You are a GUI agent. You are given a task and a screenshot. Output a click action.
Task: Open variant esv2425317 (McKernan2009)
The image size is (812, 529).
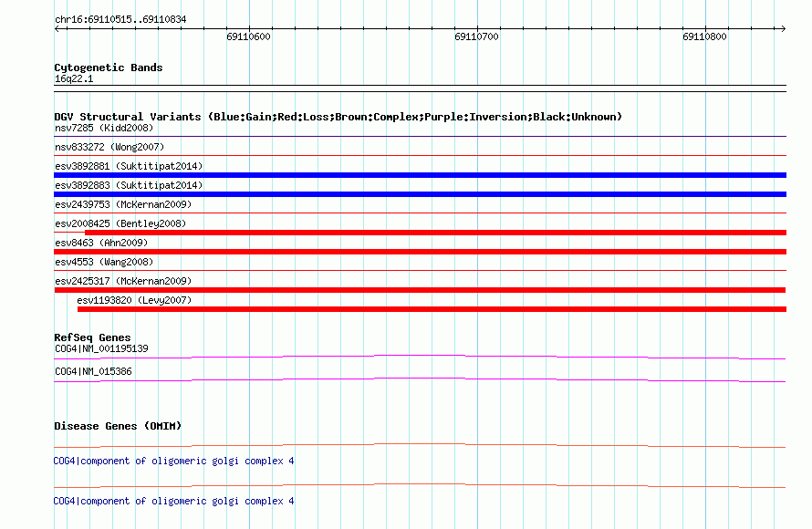[x=123, y=281]
